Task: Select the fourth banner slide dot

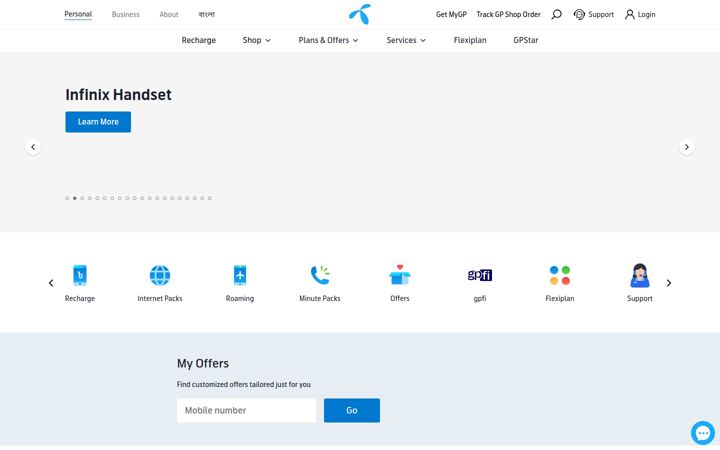Action: [x=90, y=198]
